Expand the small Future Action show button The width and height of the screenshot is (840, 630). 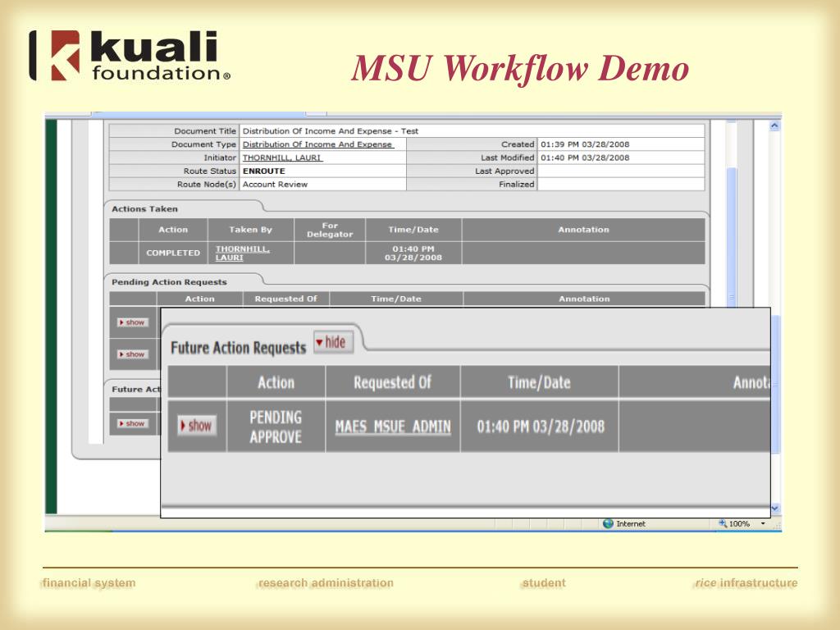[x=132, y=423]
